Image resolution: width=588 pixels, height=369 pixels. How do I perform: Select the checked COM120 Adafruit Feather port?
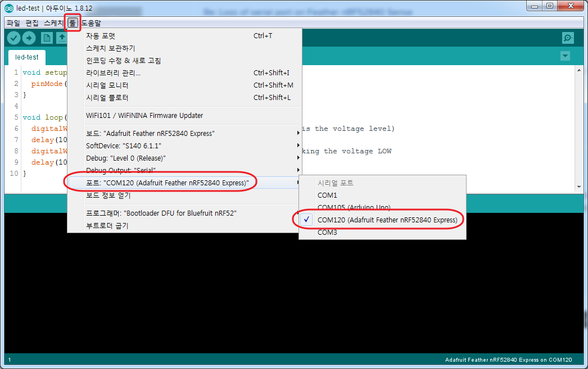[x=382, y=220]
